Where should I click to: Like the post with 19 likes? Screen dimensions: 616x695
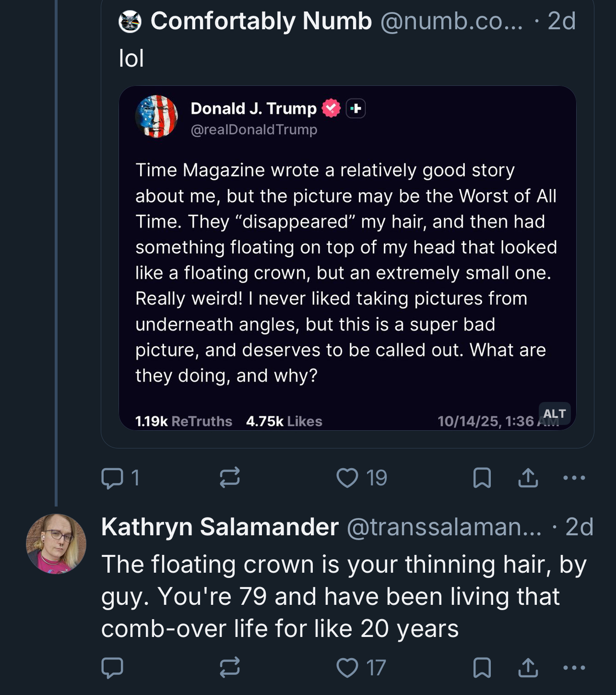362,478
